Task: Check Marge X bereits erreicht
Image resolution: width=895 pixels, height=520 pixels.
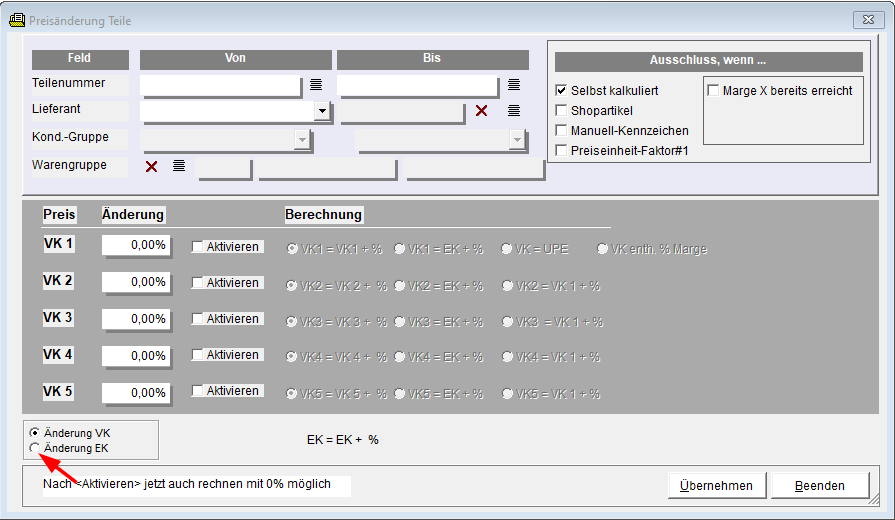Action: (713, 90)
